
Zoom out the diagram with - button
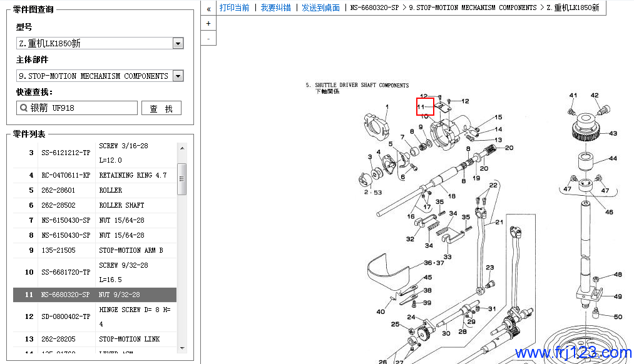click(208, 38)
